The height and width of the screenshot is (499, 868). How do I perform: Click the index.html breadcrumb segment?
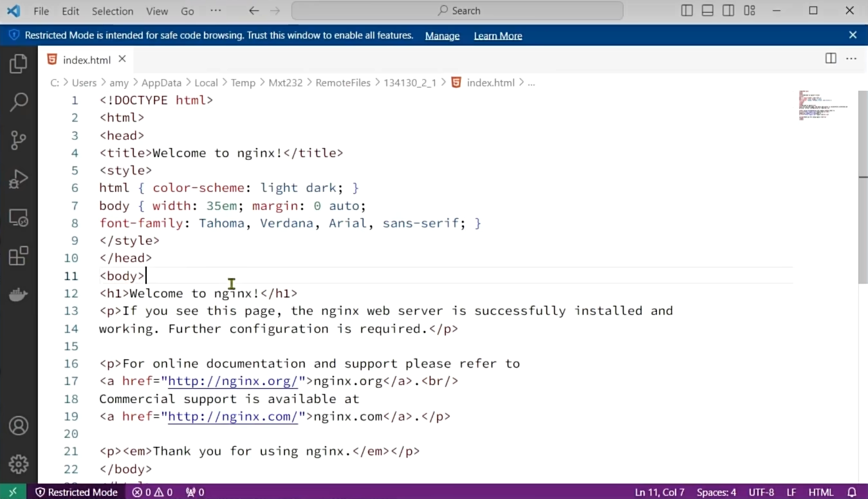click(490, 82)
